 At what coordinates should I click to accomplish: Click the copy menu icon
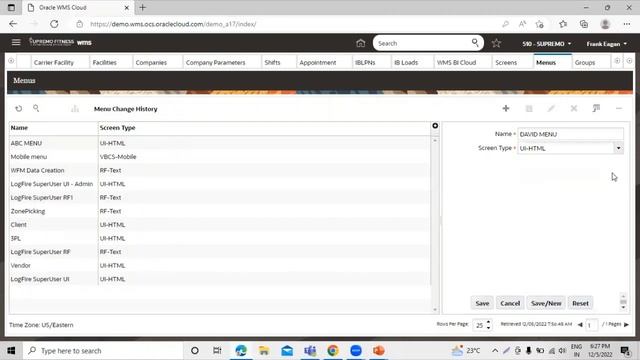pyautogui.click(x=529, y=109)
